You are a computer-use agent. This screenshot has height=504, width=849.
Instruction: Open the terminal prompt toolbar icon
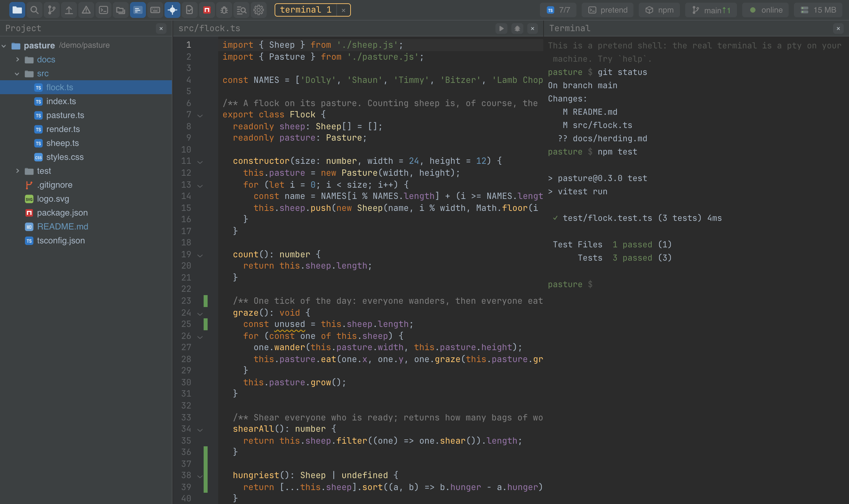click(x=103, y=10)
